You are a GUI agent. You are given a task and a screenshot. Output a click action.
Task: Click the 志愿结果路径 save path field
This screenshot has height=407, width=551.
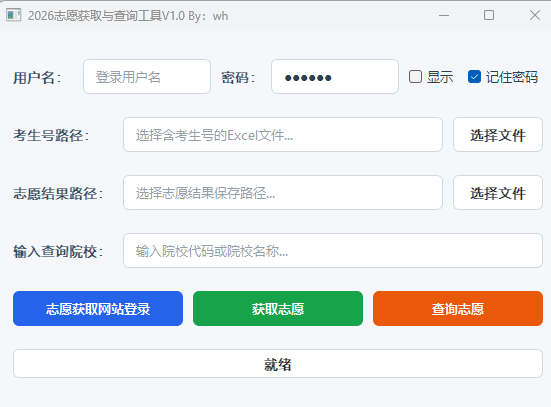283,193
